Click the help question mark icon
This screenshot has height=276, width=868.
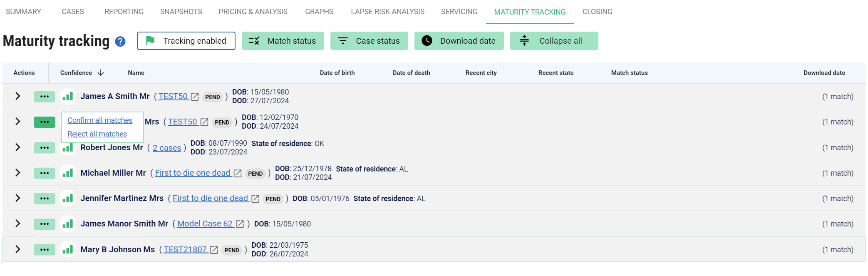tap(120, 42)
